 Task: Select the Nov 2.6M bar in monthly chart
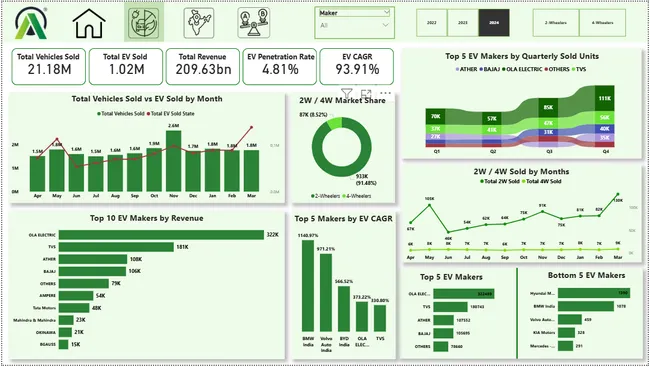[173, 161]
